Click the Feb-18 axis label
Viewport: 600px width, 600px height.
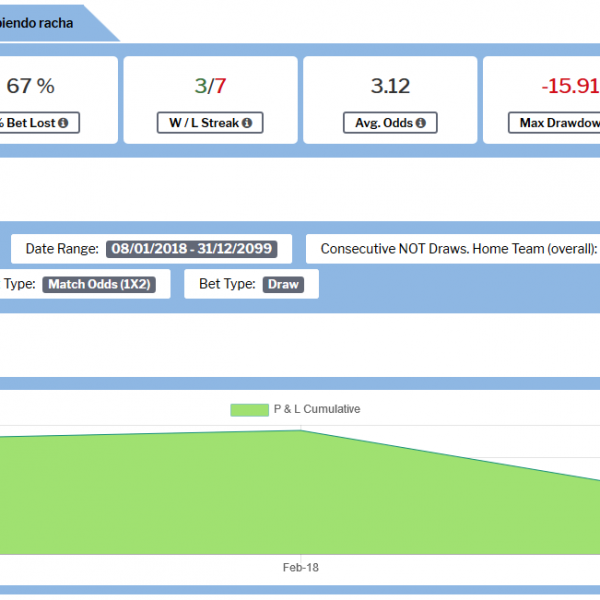300,567
